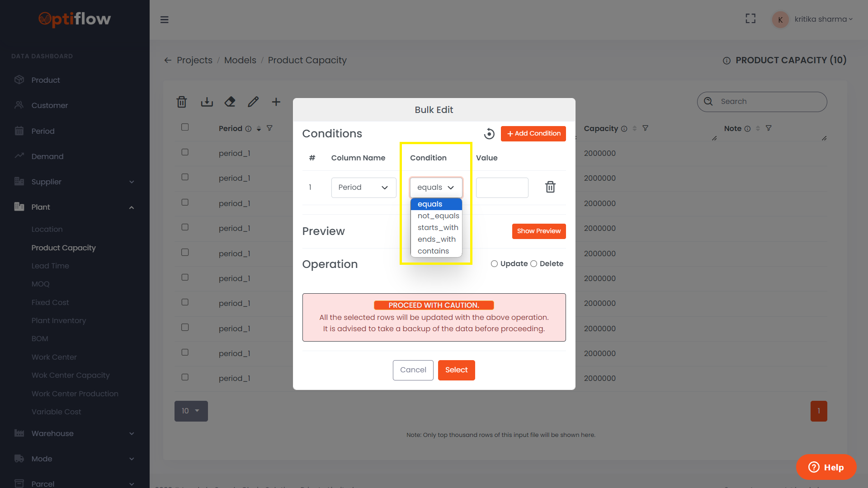Click the Add Condition button
Screen dimensions: 868x488
point(533,134)
